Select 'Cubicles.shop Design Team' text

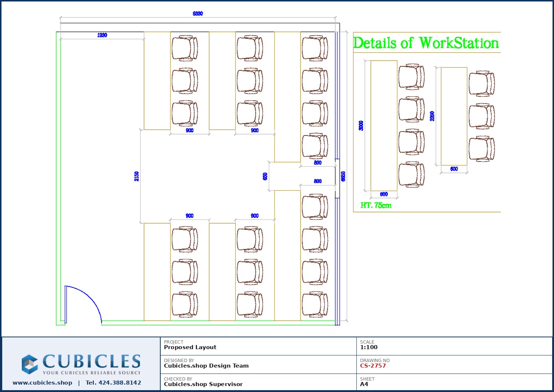[x=206, y=366]
